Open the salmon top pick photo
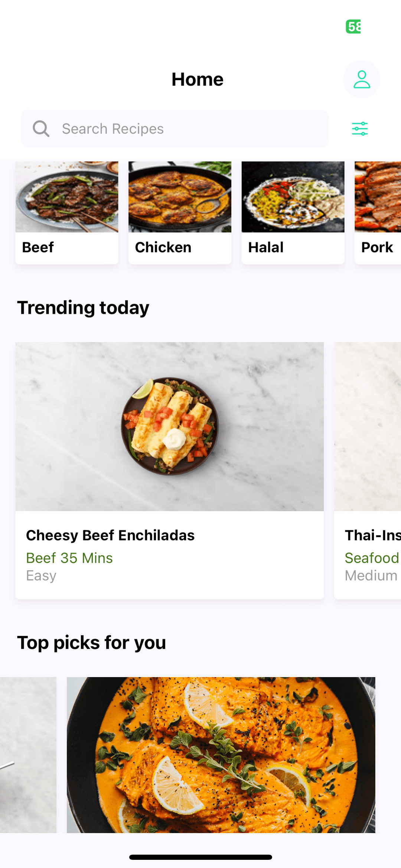The image size is (401, 868). (x=221, y=755)
